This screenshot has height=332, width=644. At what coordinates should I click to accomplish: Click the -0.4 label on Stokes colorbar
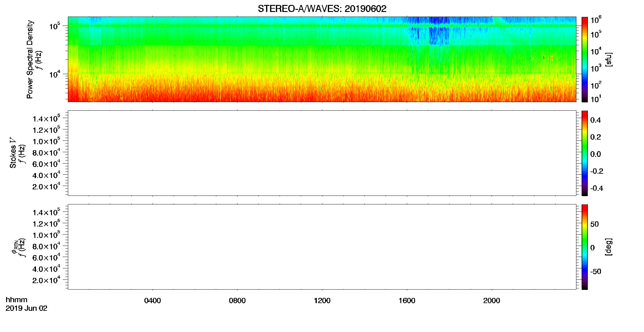597,188
